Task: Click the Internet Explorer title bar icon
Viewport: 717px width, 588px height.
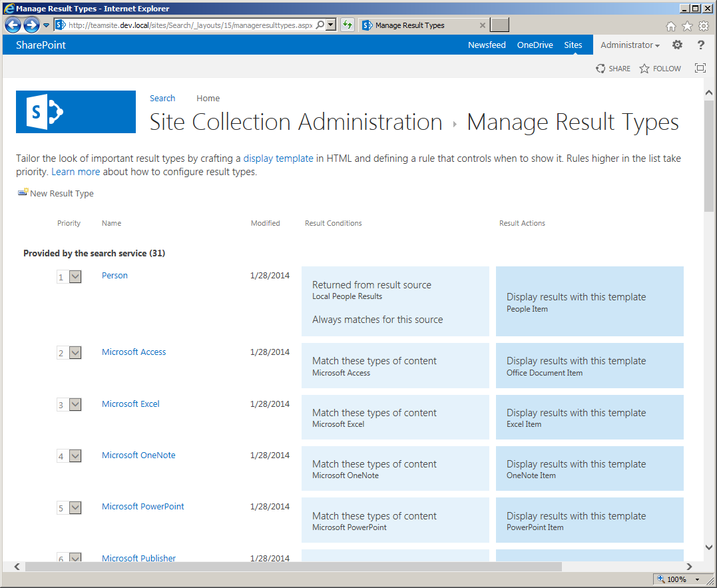Action: tap(9, 8)
